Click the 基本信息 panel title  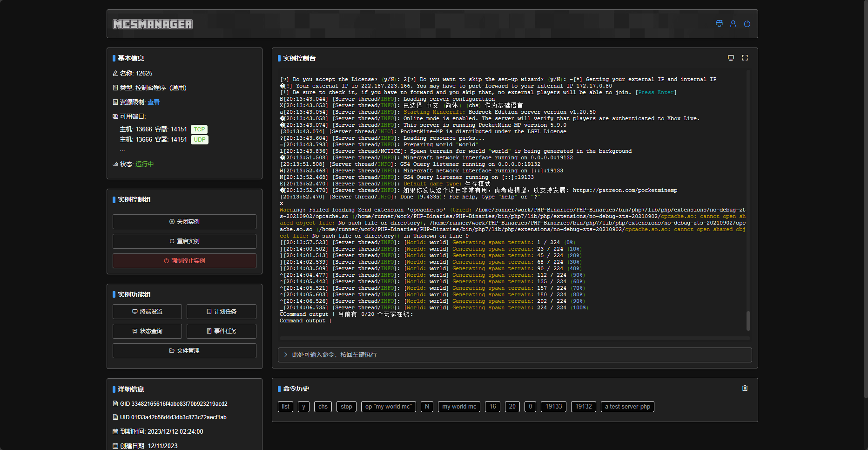[x=131, y=58]
